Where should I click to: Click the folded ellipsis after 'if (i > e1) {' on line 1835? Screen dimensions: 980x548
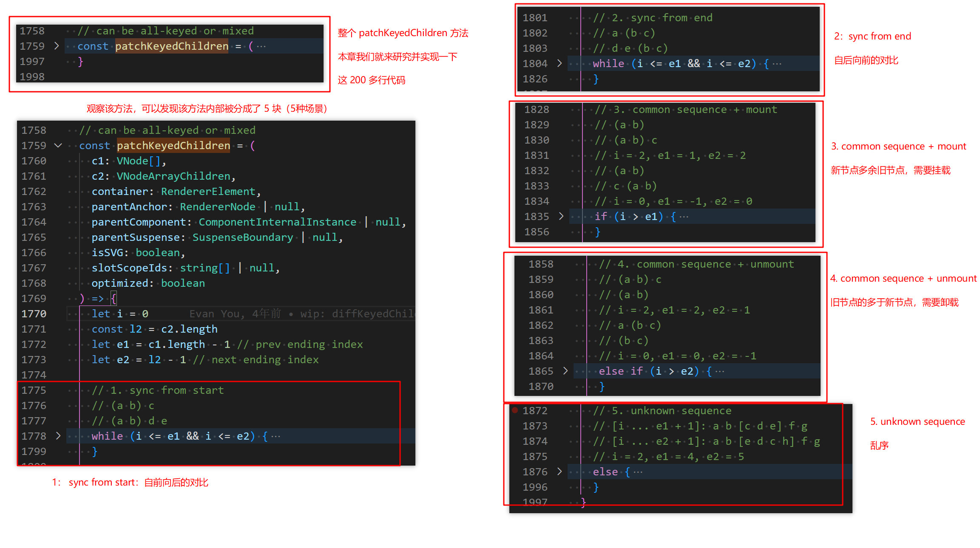coord(684,217)
